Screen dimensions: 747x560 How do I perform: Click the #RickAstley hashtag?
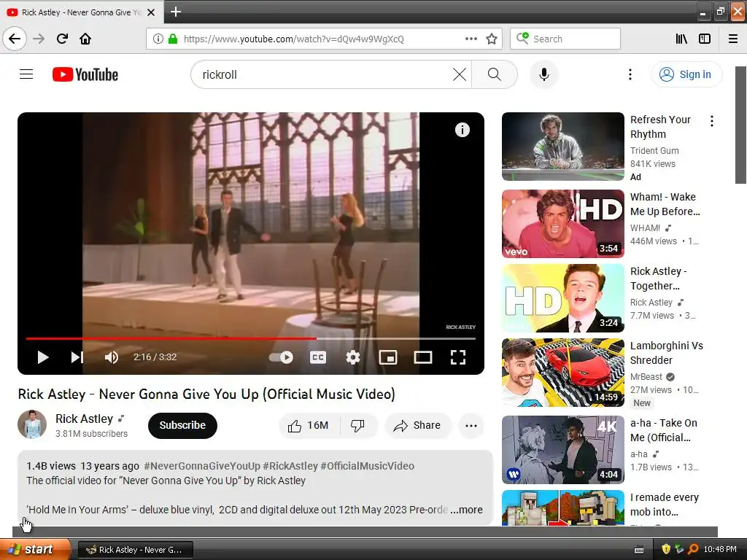[290, 466]
